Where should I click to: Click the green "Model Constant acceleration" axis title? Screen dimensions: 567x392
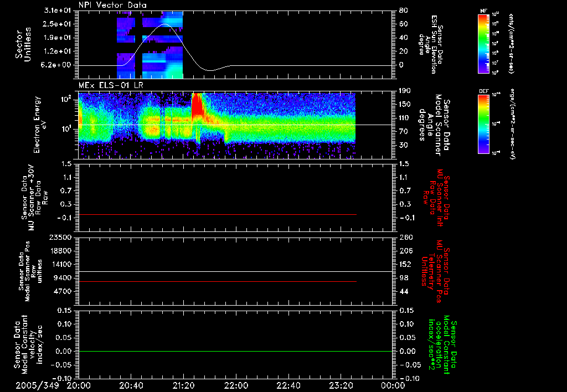(x=442, y=344)
